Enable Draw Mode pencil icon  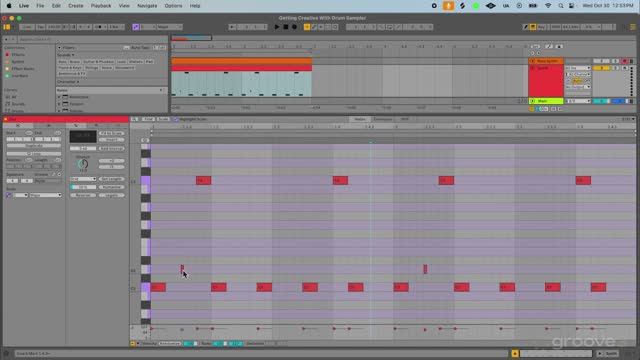click(526, 27)
